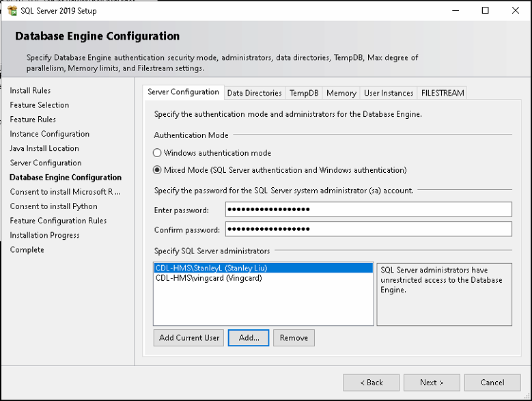This screenshot has height=401, width=532.
Task: Go back with the < Back button
Action: [x=372, y=383]
